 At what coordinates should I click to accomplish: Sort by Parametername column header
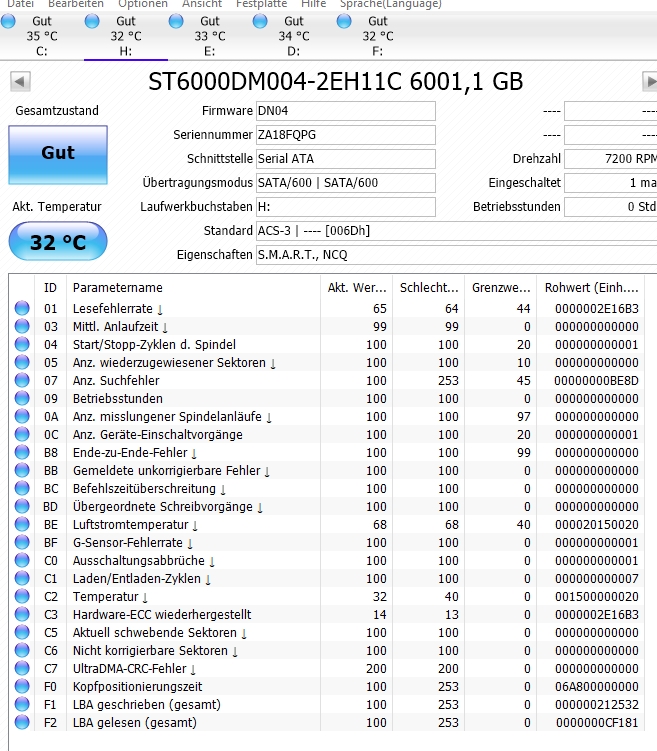(x=193, y=287)
